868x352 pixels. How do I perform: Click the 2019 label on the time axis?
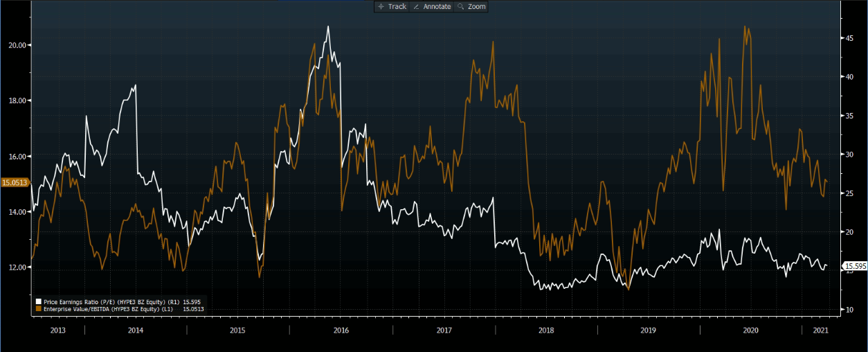click(x=649, y=331)
